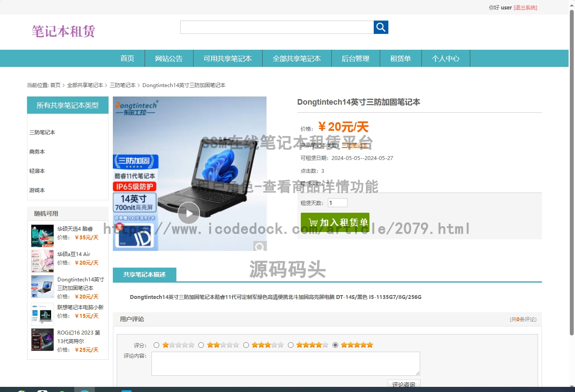
Task: Click the 笔记本租赁 site logo
Action: point(63,31)
